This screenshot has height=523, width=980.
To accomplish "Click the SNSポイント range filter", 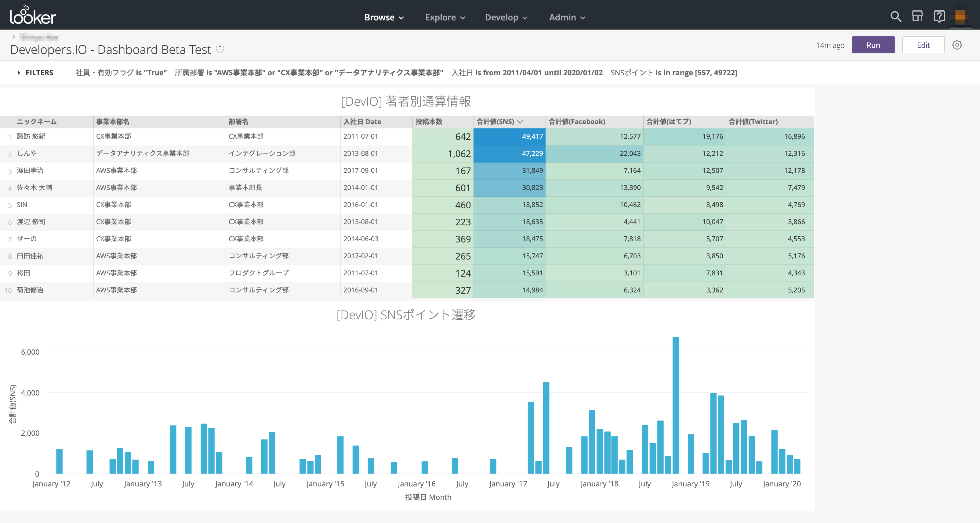I will [x=673, y=73].
